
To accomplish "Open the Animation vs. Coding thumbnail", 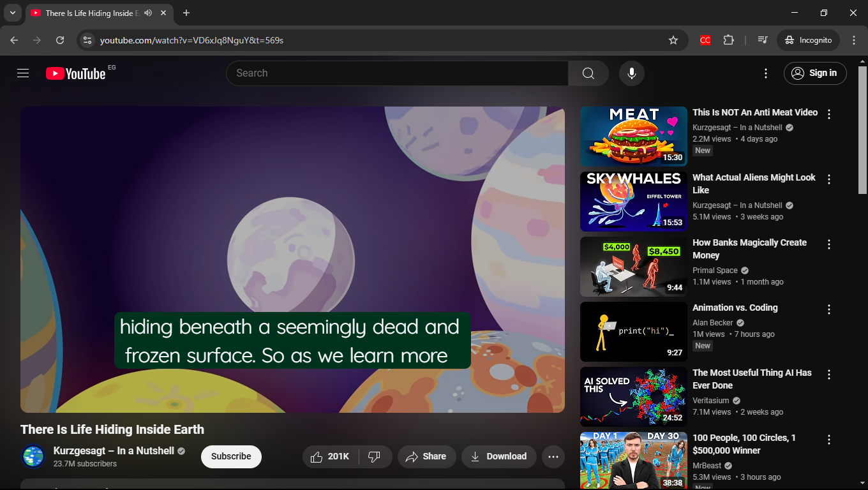I will coord(634,332).
